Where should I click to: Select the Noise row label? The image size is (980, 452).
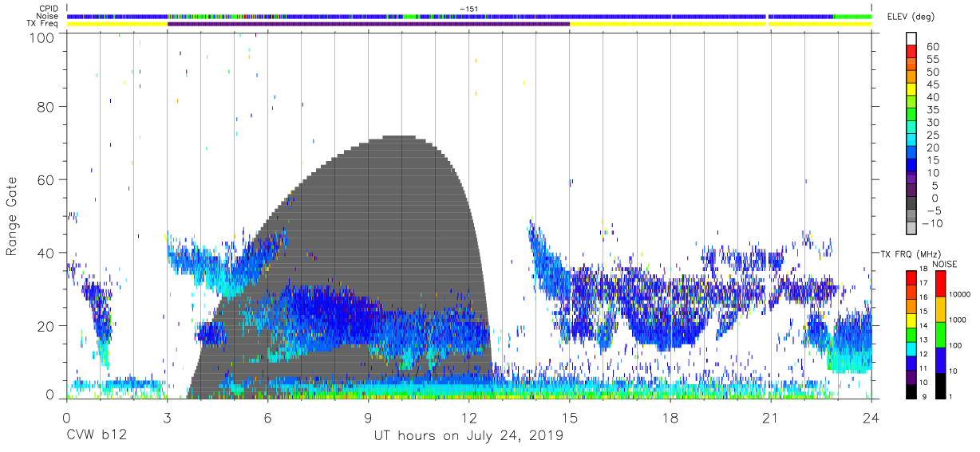click(x=46, y=16)
